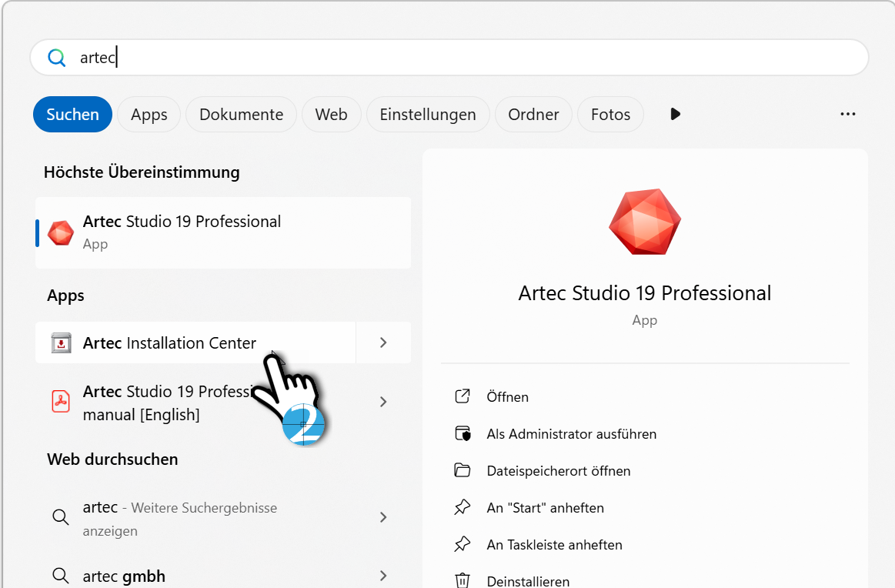Click the red gem icon in best match
This screenshot has height=588, width=895.
(61, 233)
